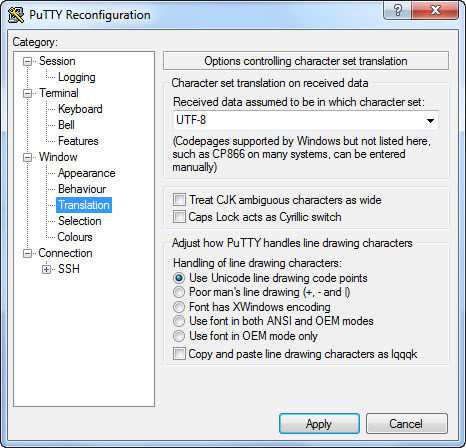
Task: Select Use font in OEM mode only
Action: [179, 336]
